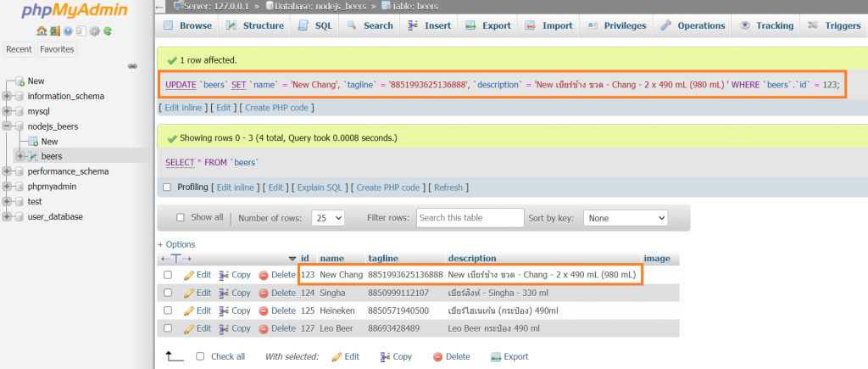Click the red delete icon for Leo Beer
This screenshot has height=369, width=868.
tap(264, 328)
